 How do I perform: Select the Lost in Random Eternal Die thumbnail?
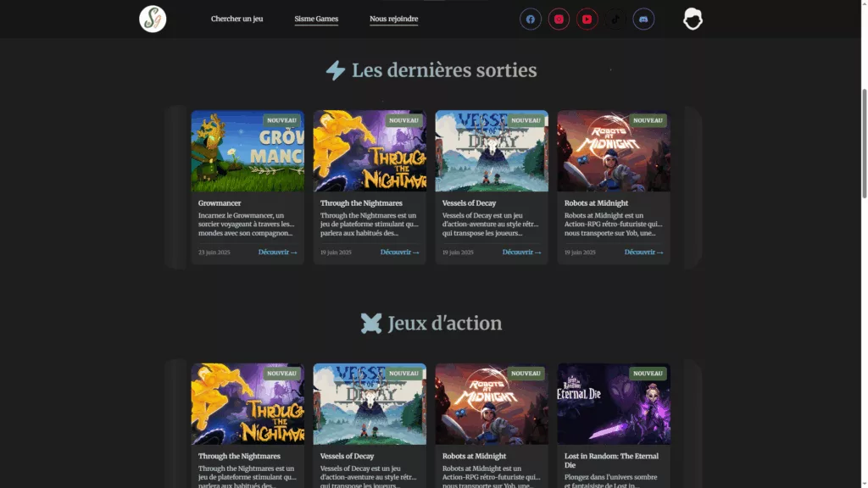coord(614,404)
